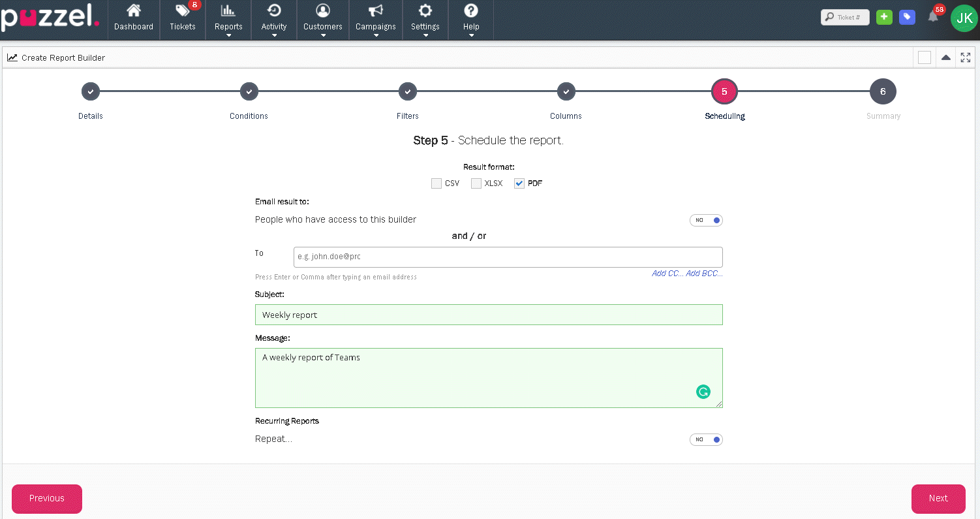Click the Next button
This screenshot has width=980, height=519.
click(938, 499)
